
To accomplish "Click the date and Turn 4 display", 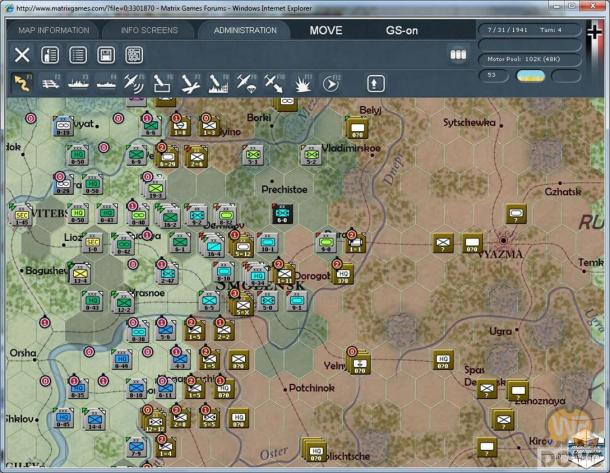I will click(529, 30).
